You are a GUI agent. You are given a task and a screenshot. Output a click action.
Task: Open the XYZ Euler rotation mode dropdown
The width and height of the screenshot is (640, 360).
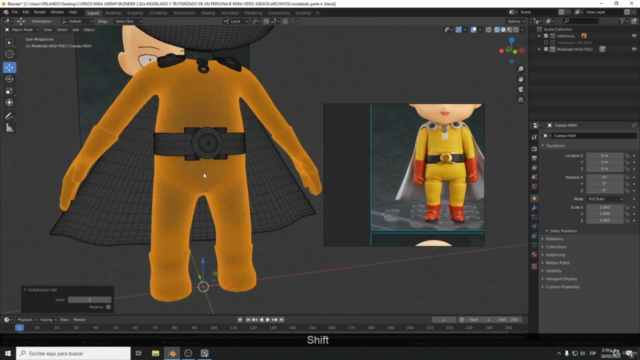coord(605,199)
